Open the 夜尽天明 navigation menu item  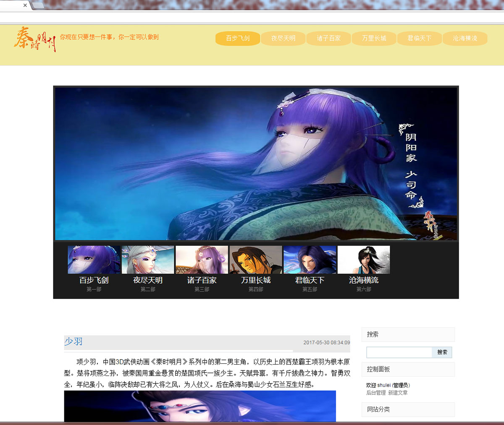pos(283,38)
